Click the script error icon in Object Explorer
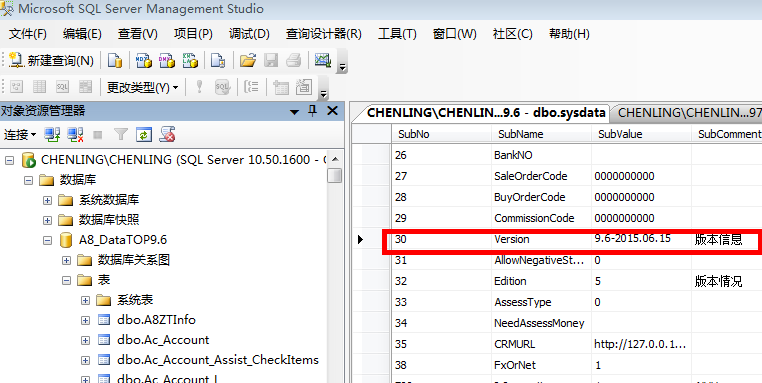Screen dimensions: 762x383 pos(167,135)
